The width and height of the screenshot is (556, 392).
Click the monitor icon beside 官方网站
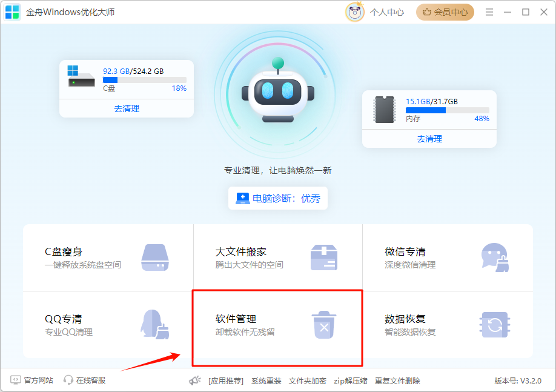click(16, 380)
